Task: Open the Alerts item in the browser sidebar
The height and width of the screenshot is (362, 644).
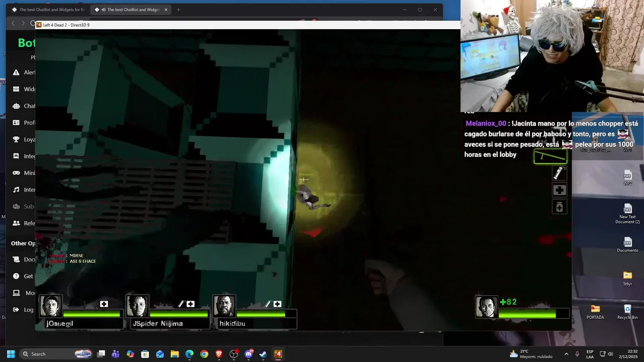Action: point(16,72)
